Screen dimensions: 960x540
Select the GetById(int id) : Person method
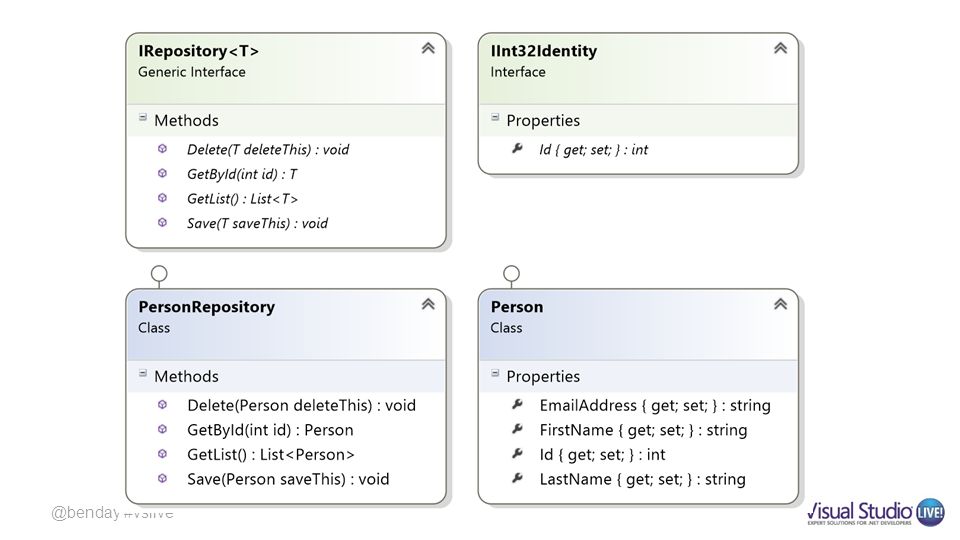(270, 430)
